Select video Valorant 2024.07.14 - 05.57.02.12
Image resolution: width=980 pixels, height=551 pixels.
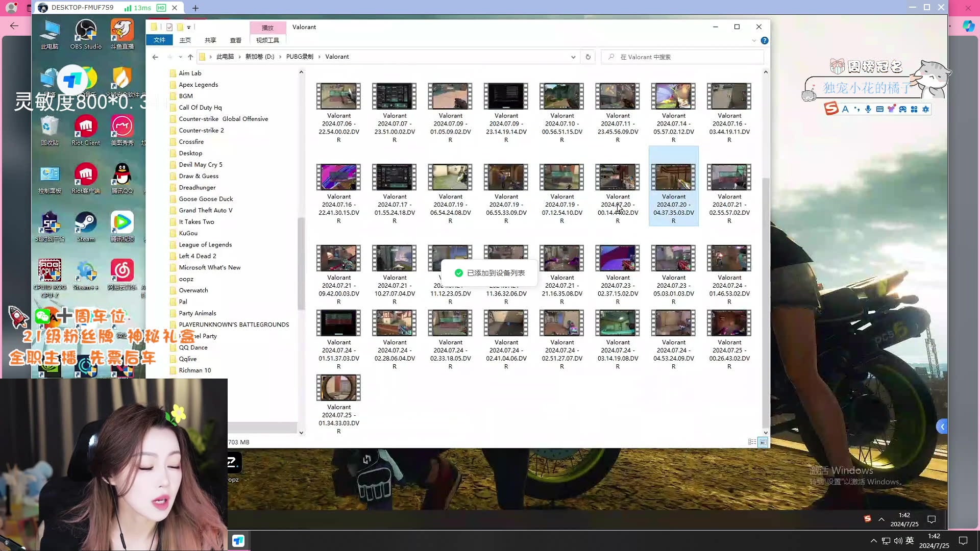673,112
